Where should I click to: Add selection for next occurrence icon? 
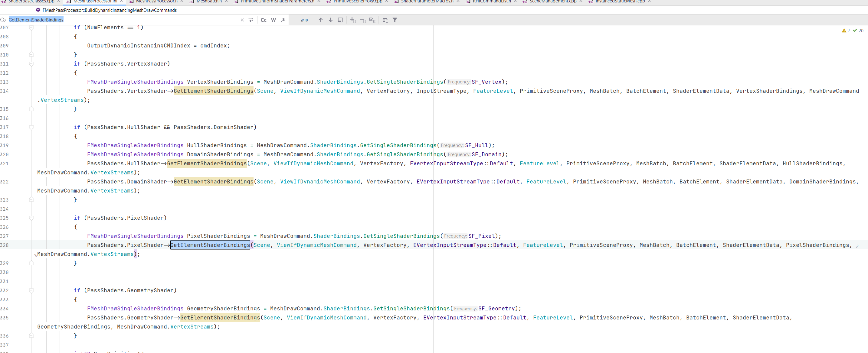(x=353, y=20)
